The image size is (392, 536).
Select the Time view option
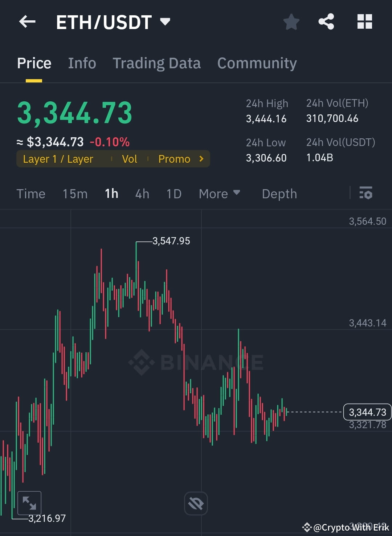[x=31, y=194]
